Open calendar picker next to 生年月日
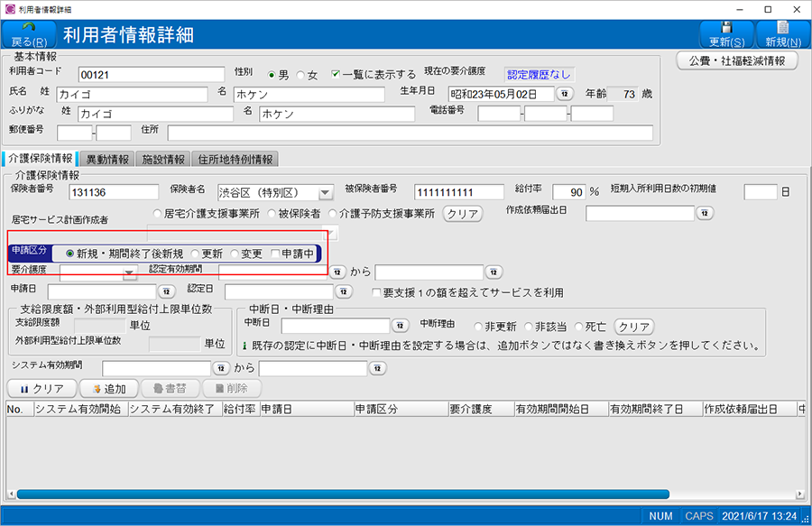Screen dimensions: 812x526 (565, 94)
